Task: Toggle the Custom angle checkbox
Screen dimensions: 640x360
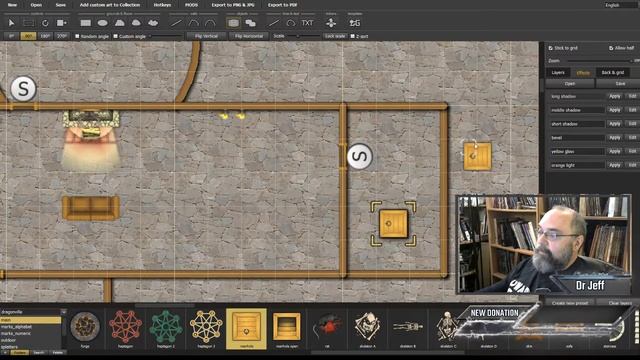Action: tap(116, 36)
